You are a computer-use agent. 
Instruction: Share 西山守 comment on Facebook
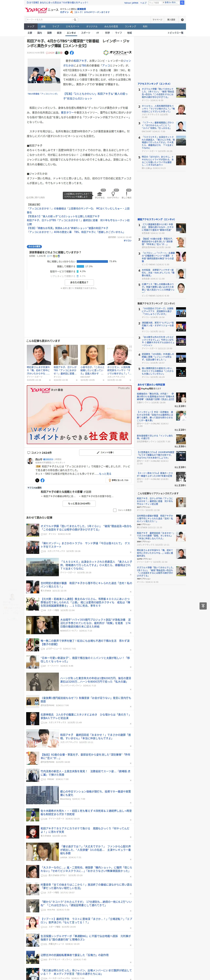click(x=42, y=481)
